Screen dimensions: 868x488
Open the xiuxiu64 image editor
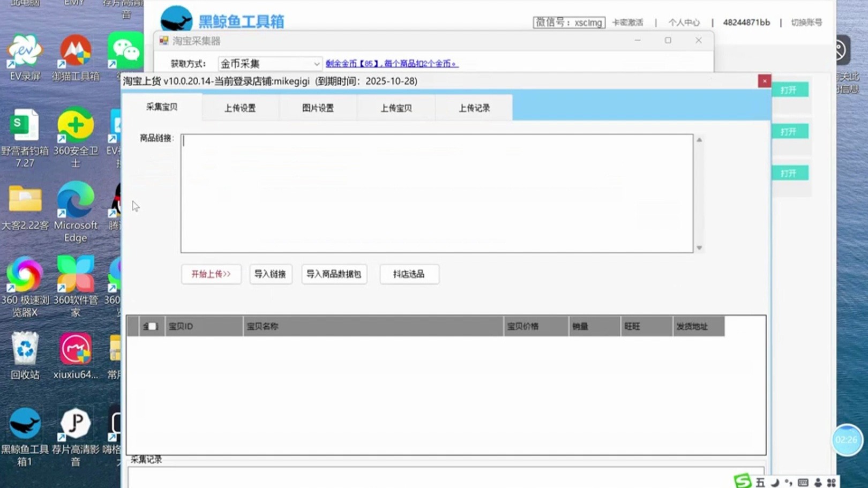75,348
